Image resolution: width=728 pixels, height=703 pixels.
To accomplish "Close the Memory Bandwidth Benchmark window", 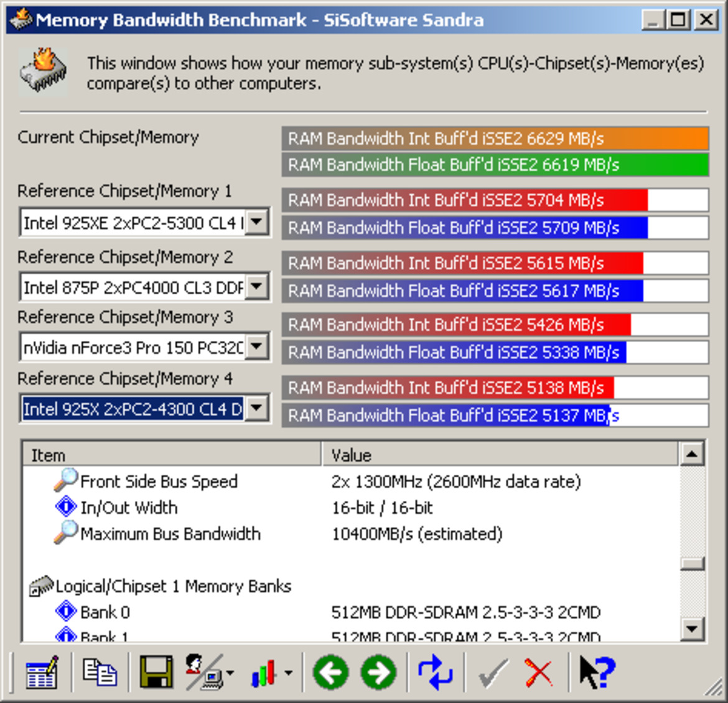I will pos(706,20).
